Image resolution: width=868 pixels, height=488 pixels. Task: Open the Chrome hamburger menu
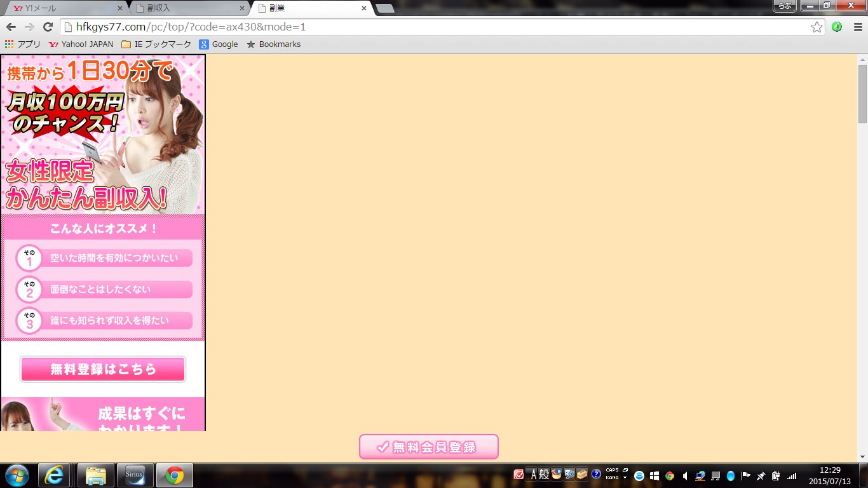tap(857, 27)
